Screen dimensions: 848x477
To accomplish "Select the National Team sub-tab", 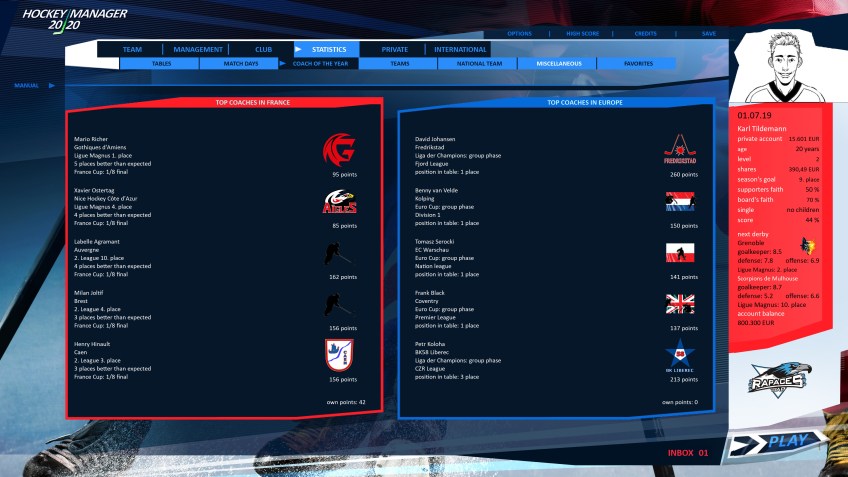I will tap(479, 63).
